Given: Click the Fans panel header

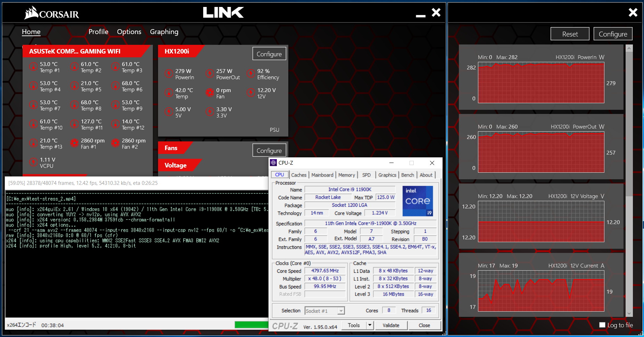Looking at the screenshot, I should [175, 148].
